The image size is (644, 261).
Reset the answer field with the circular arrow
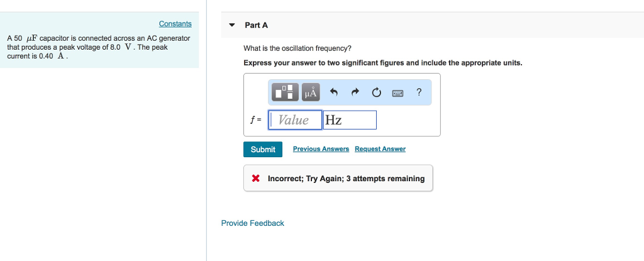coord(376,93)
